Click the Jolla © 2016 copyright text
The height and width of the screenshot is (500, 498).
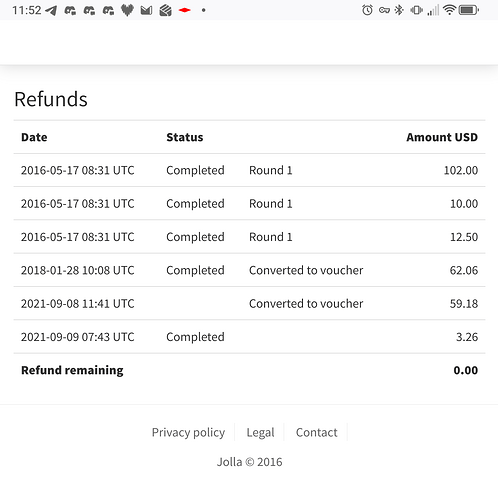249,462
